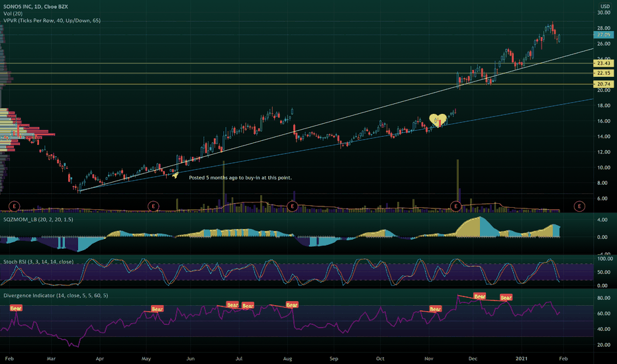
Task: Open the VPVR indicator legend
Action: (x=52, y=21)
